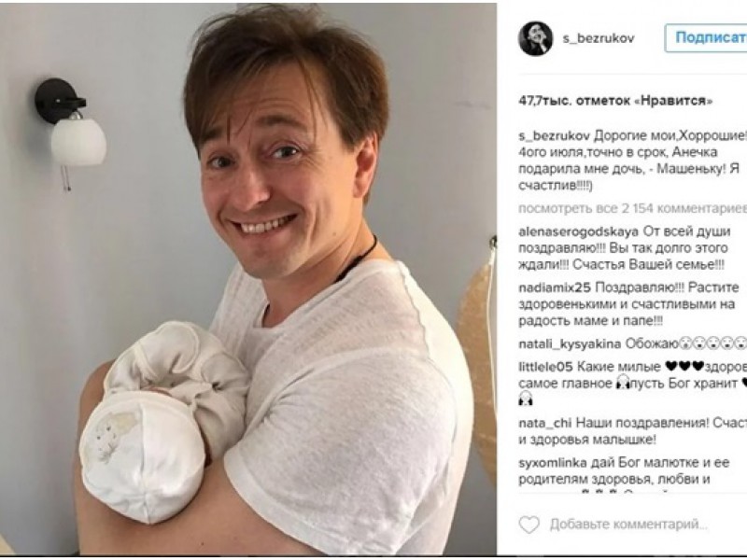Open nata_chi commenter profile
747x560 pixels.
click(x=544, y=423)
